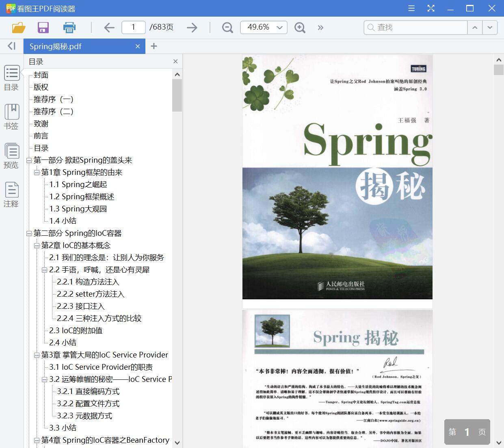Collapse 第2章 IoC的基本概念 node
The image size is (504, 448).
[x=37, y=246]
